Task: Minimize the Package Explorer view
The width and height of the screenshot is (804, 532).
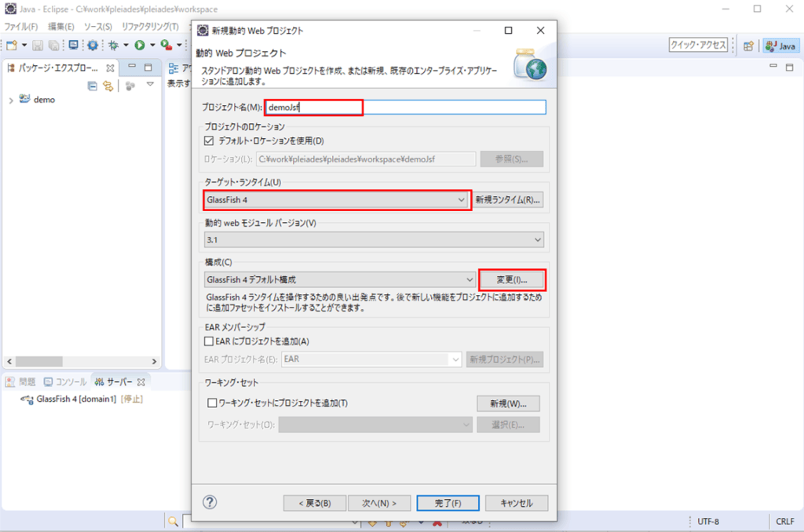Action: (x=132, y=67)
